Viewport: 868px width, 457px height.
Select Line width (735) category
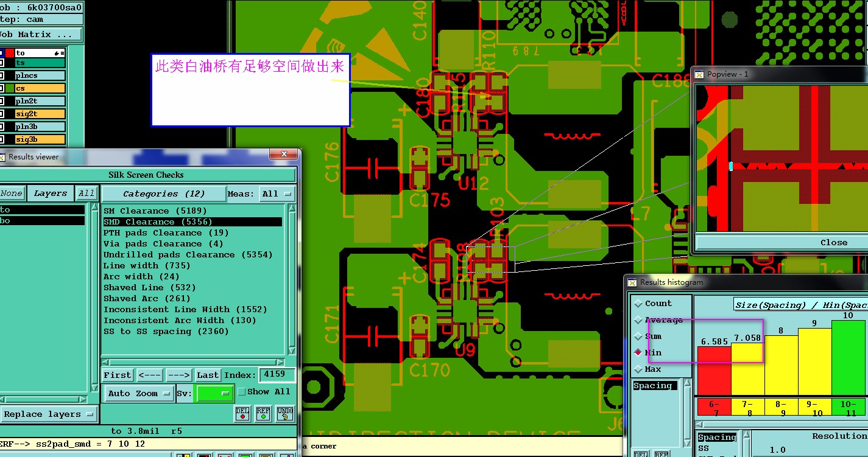[x=147, y=266]
